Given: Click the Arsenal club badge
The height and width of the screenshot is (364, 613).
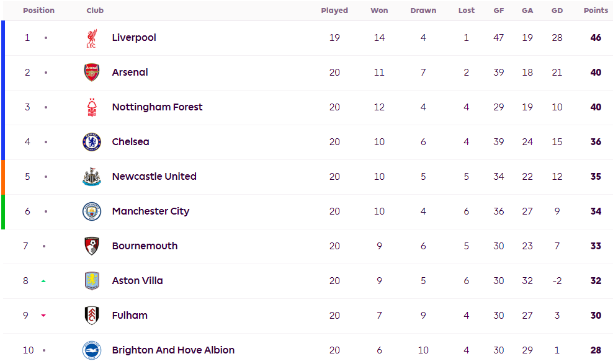Looking at the screenshot, I should click(91, 73).
